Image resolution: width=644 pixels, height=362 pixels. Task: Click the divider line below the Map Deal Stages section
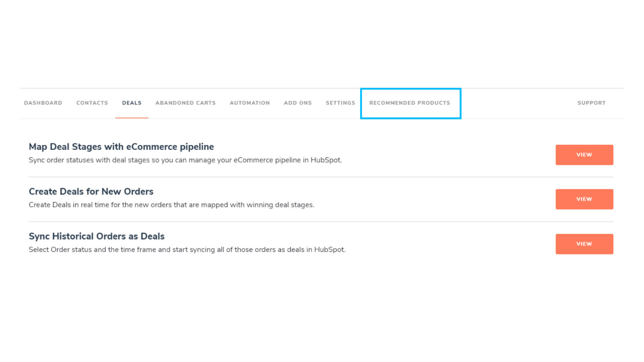click(321, 177)
